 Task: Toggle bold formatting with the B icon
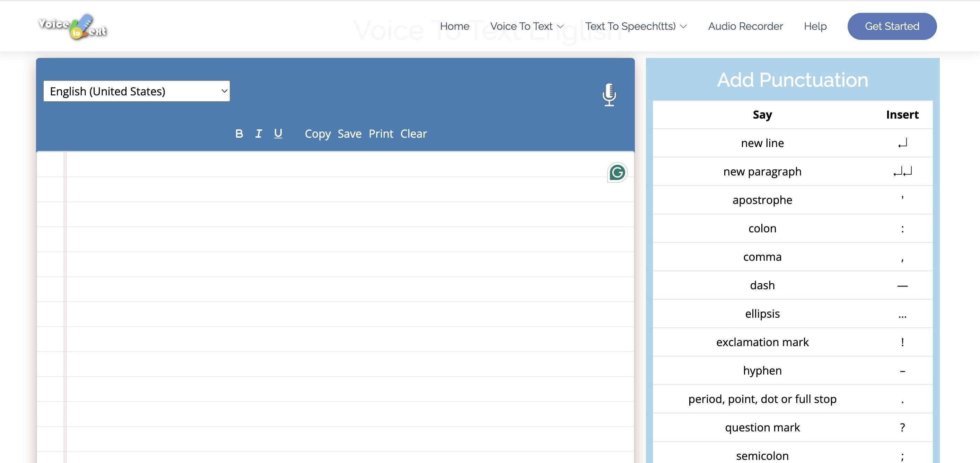(239, 134)
